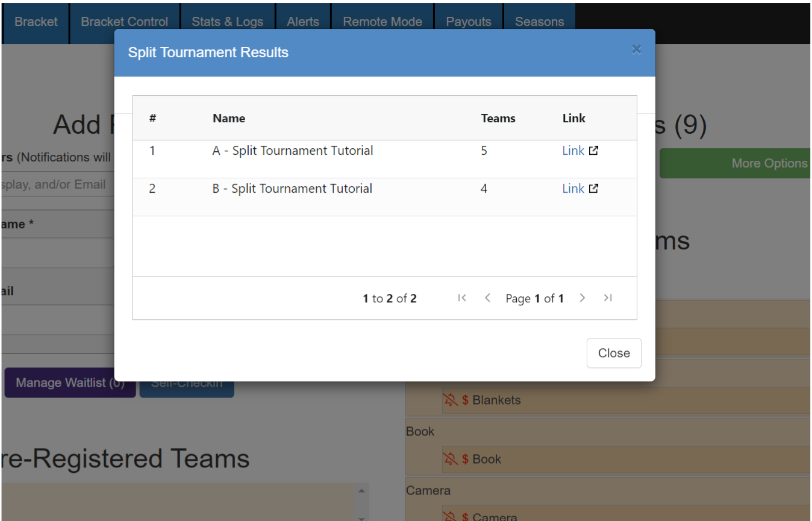Click muted bell icon beside Blankets

(451, 400)
